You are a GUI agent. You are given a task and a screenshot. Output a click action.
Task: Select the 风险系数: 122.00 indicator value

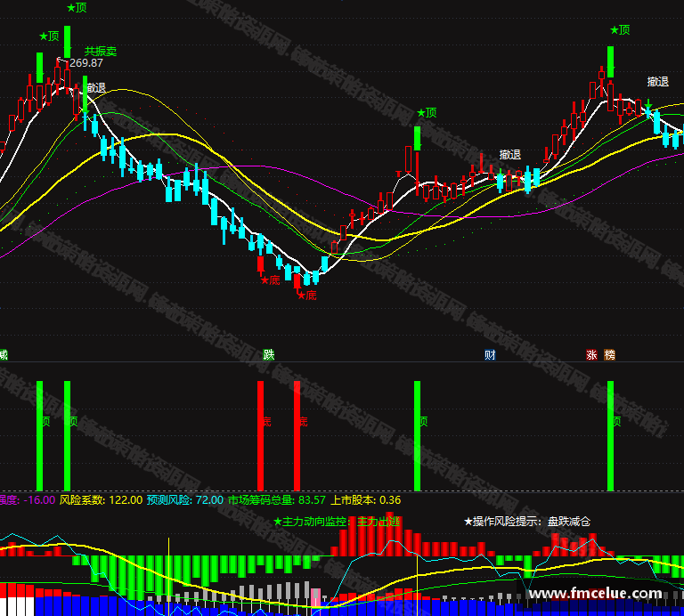pyautogui.click(x=102, y=500)
